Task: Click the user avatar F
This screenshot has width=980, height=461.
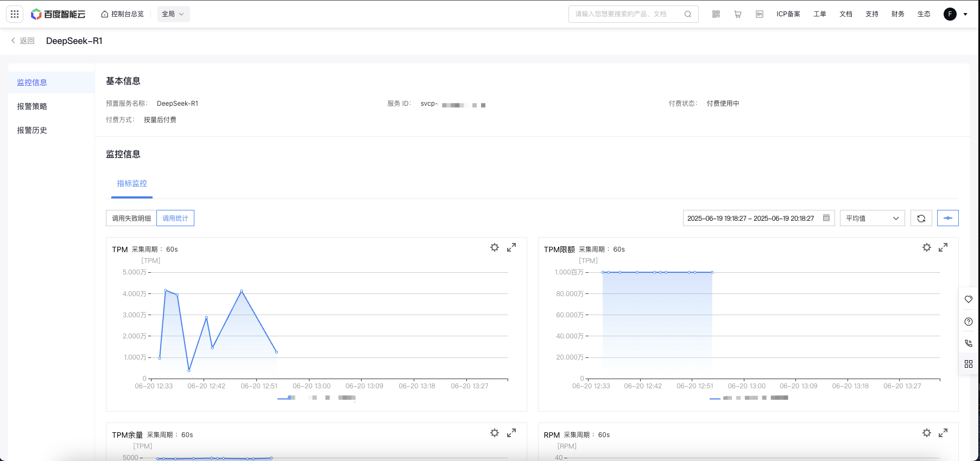Action: click(x=950, y=14)
